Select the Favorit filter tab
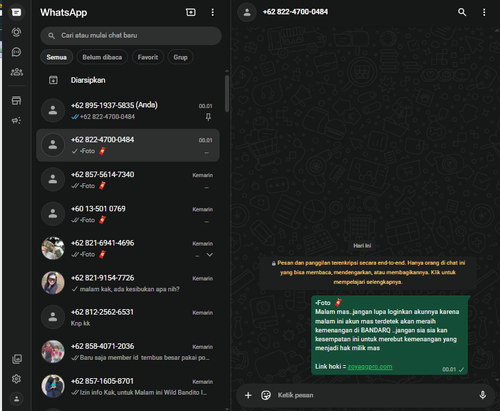Image resolution: width=500 pixels, height=411 pixels. 148,57
